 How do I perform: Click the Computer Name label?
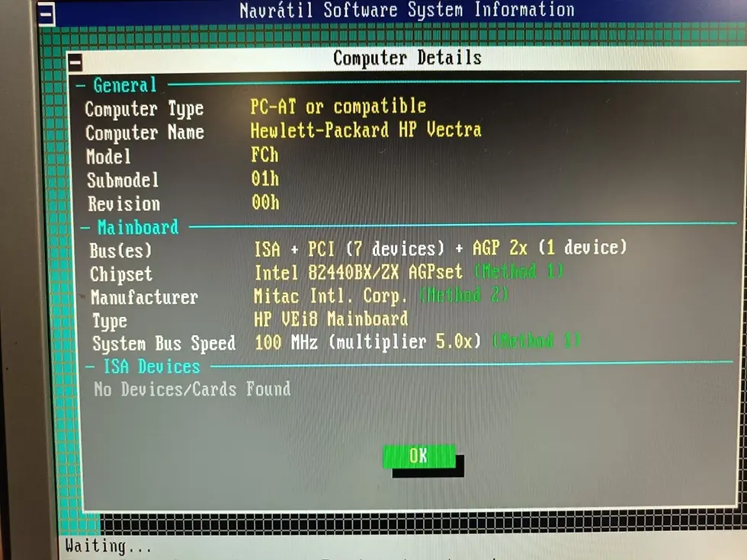pos(145,133)
